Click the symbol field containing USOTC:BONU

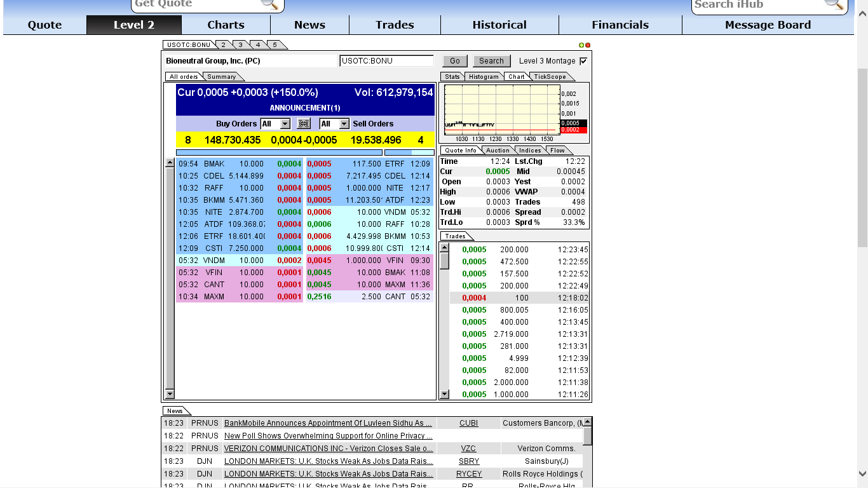[387, 61]
